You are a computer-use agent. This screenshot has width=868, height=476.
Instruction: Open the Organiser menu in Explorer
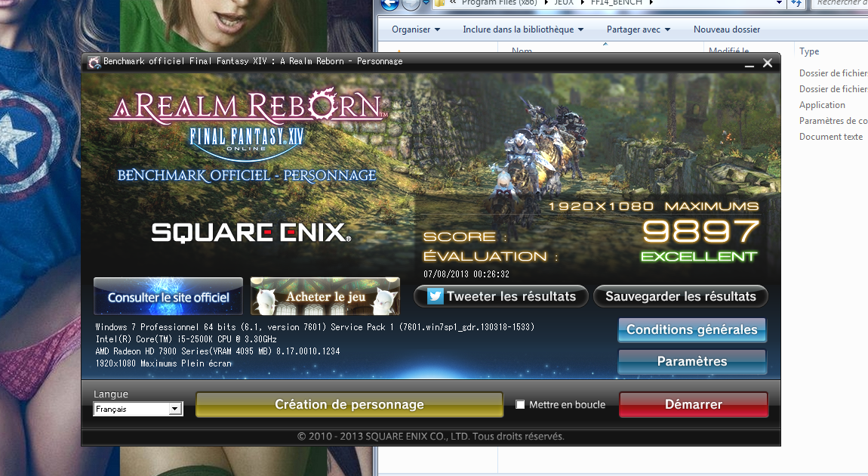point(416,29)
